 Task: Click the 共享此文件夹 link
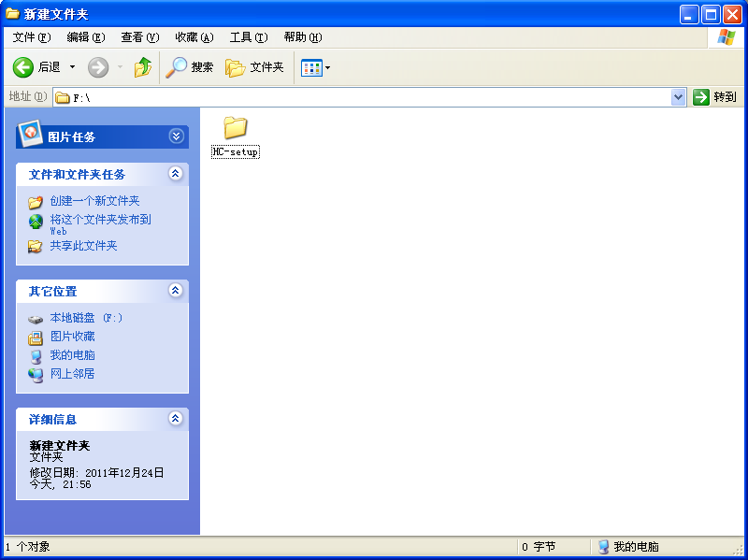coord(83,246)
